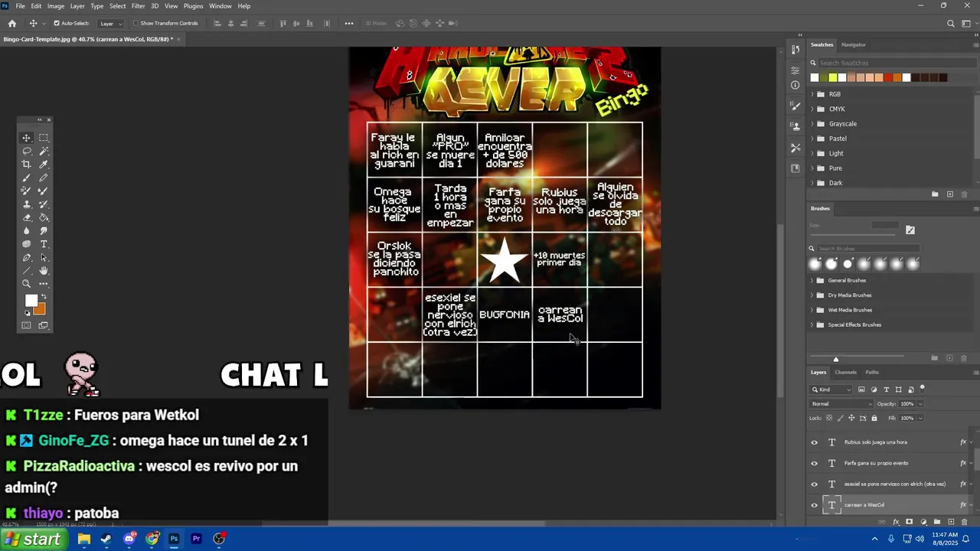Select the Path Selection arrow tool
This screenshot has width=980, height=551.
[x=44, y=257]
